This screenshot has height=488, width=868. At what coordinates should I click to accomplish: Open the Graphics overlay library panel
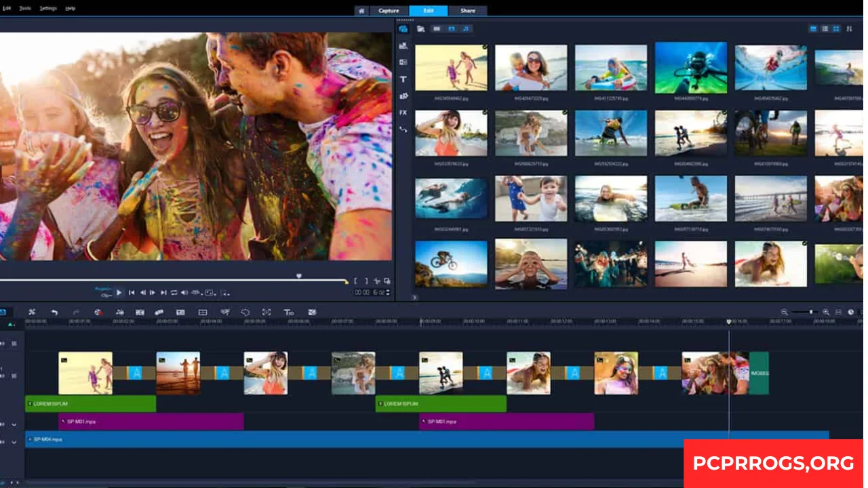[x=403, y=96]
